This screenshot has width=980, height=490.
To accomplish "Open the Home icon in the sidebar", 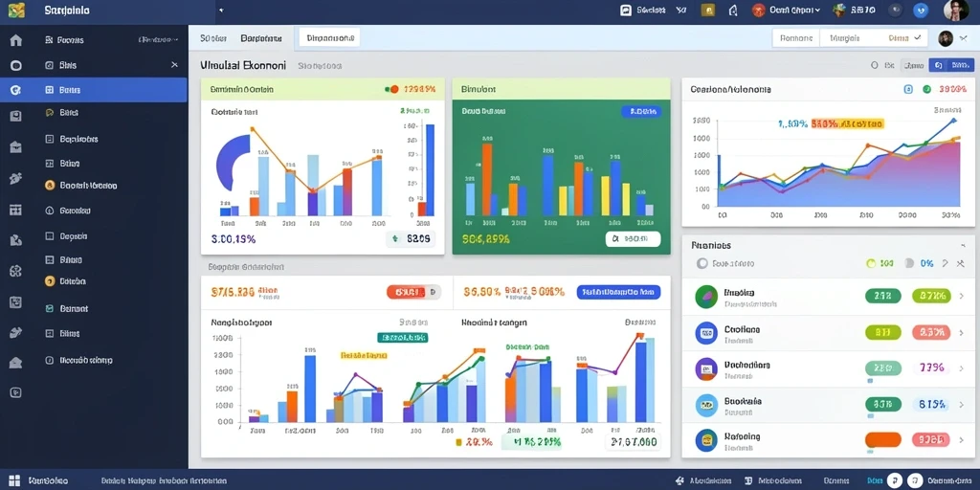I will coord(15,40).
